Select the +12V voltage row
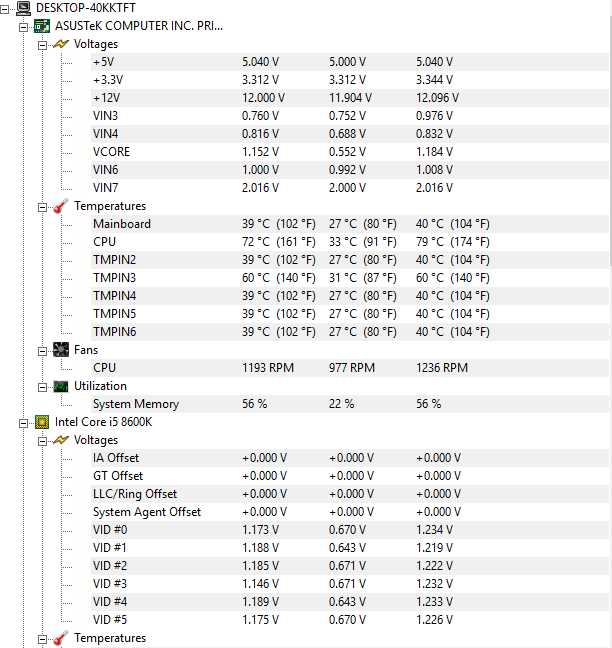 click(x=106, y=98)
